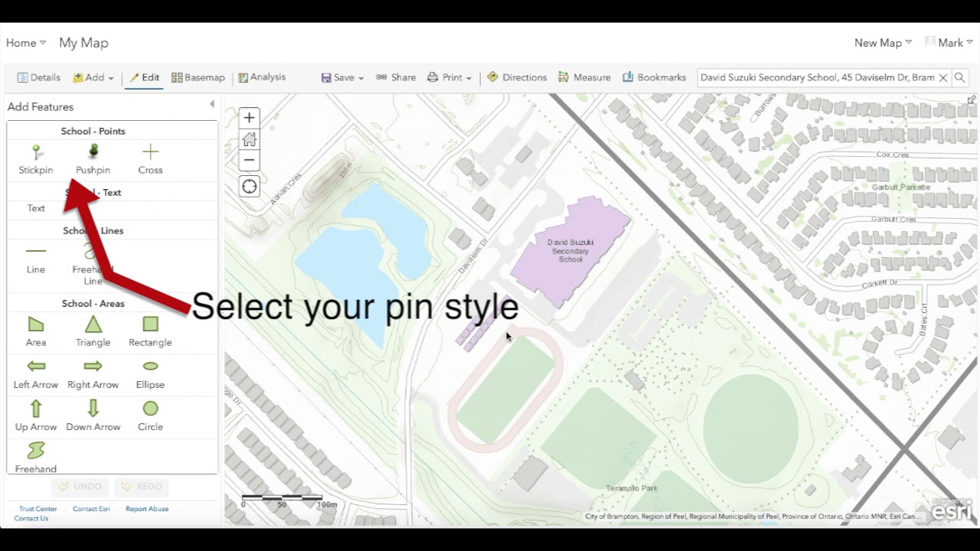Screen dimensions: 980x551
Task: Open the Trust Center link
Action: coord(38,509)
